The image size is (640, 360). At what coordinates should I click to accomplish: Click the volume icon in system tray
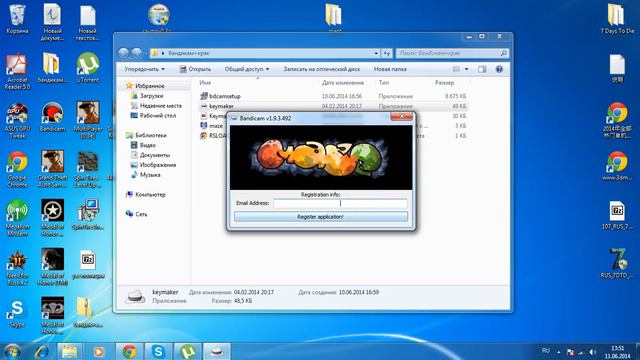point(592,352)
